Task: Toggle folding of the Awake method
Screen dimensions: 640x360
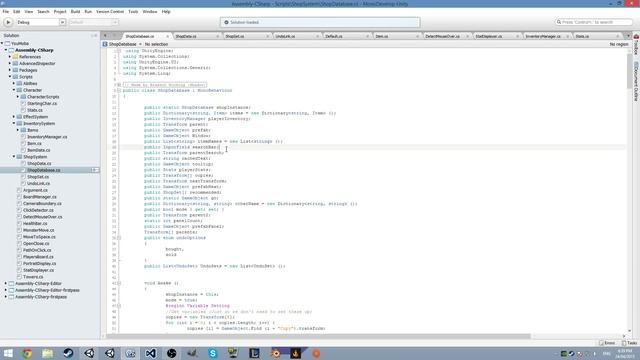Action: click(x=119, y=283)
